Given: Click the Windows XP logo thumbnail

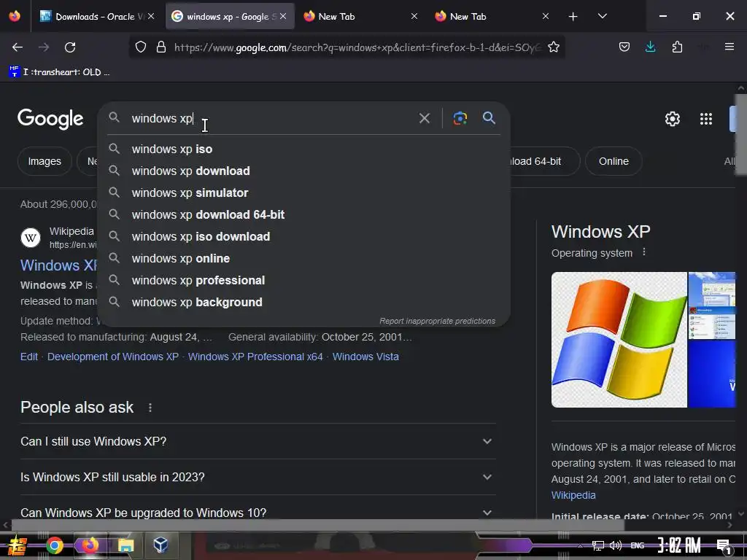Looking at the screenshot, I should click(619, 340).
